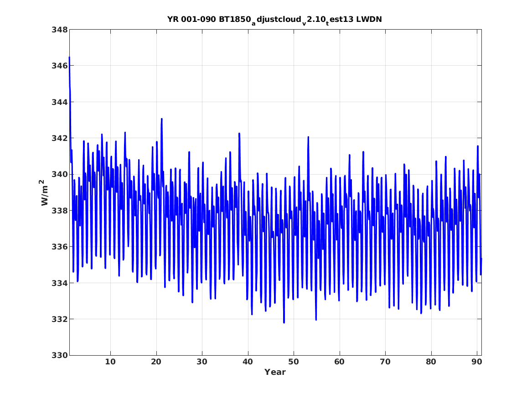Click y-axis tick label 334
The height and width of the screenshot is (399, 532).
coord(60,283)
